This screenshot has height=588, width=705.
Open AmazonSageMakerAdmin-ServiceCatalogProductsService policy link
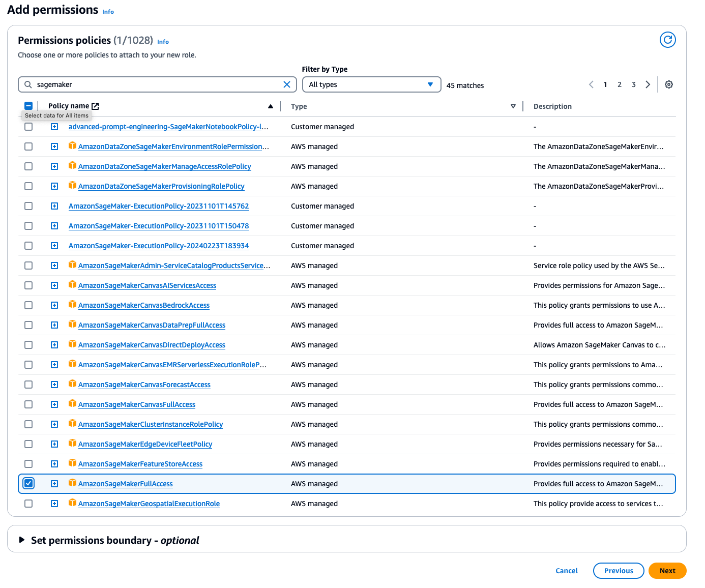tap(174, 266)
